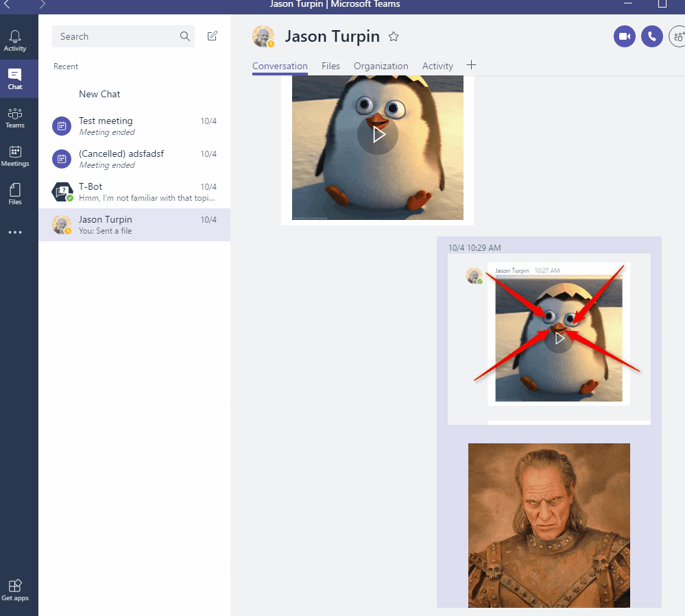Add people to the chat
Image resolution: width=685 pixels, height=616 pixels.
tap(677, 36)
